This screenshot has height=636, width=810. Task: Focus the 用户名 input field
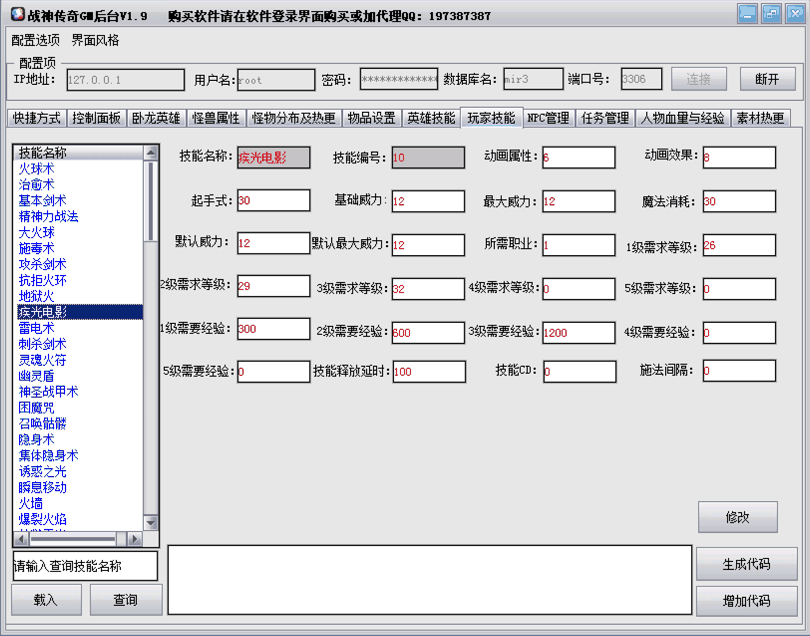276,80
